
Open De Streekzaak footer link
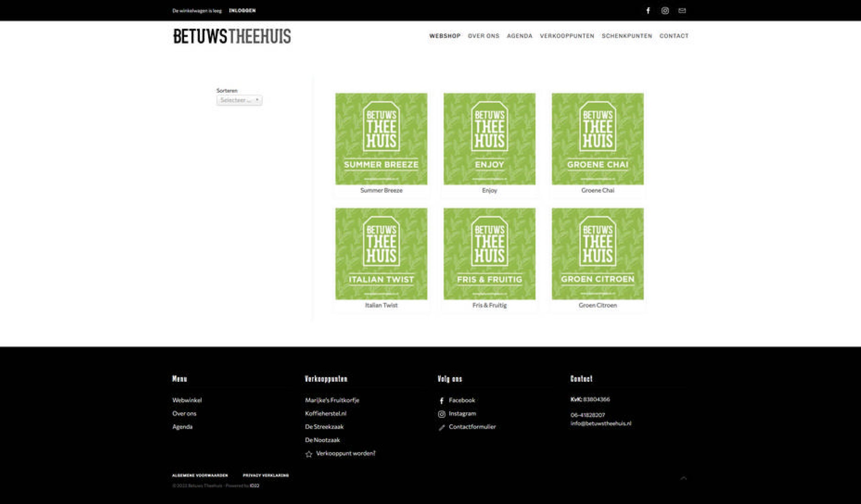pos(324,427)
